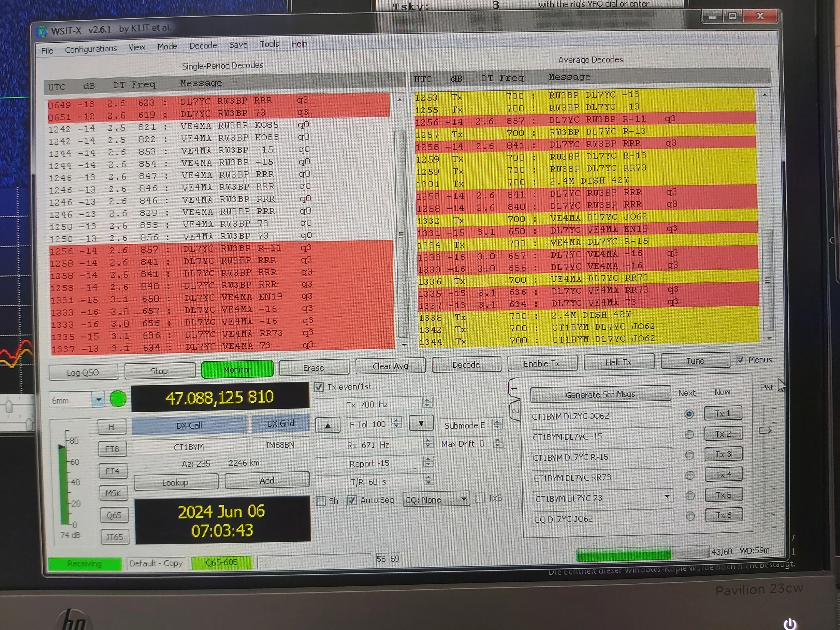
Task: Click the Log QSO button
Action: tap(83, 372)
